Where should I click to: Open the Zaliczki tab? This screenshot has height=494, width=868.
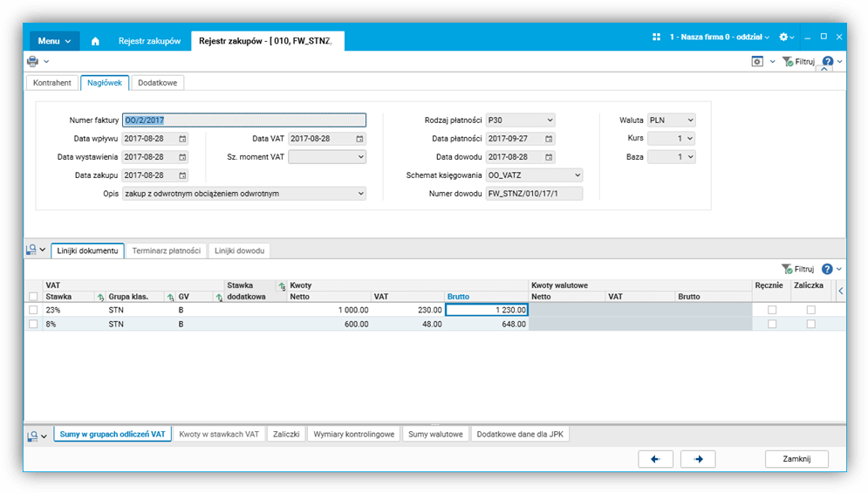coord(286,434)
